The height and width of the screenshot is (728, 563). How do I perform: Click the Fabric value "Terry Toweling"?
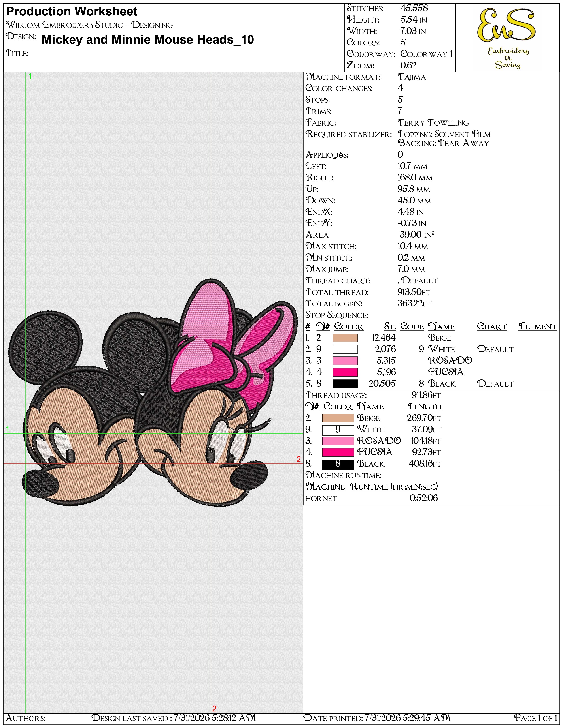(433, 123)
